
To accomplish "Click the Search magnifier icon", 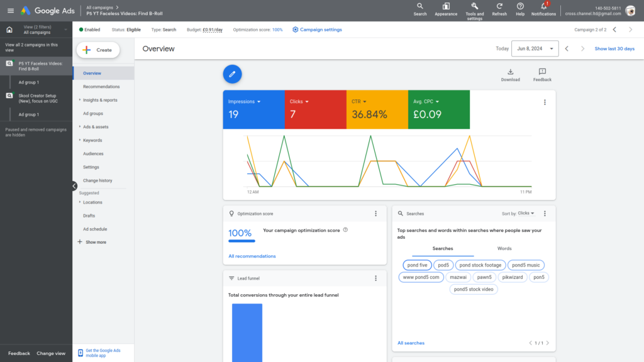I will [x=420, y=6].
